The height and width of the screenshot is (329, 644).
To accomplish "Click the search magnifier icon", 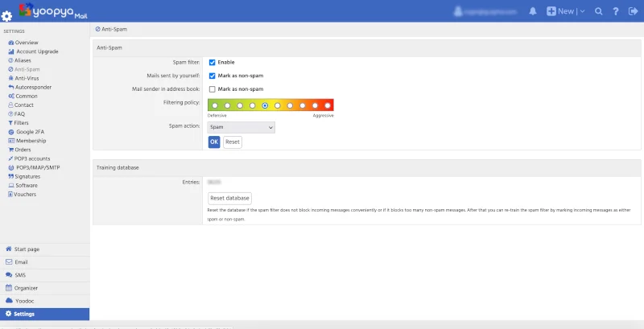I will coord(598,11).
